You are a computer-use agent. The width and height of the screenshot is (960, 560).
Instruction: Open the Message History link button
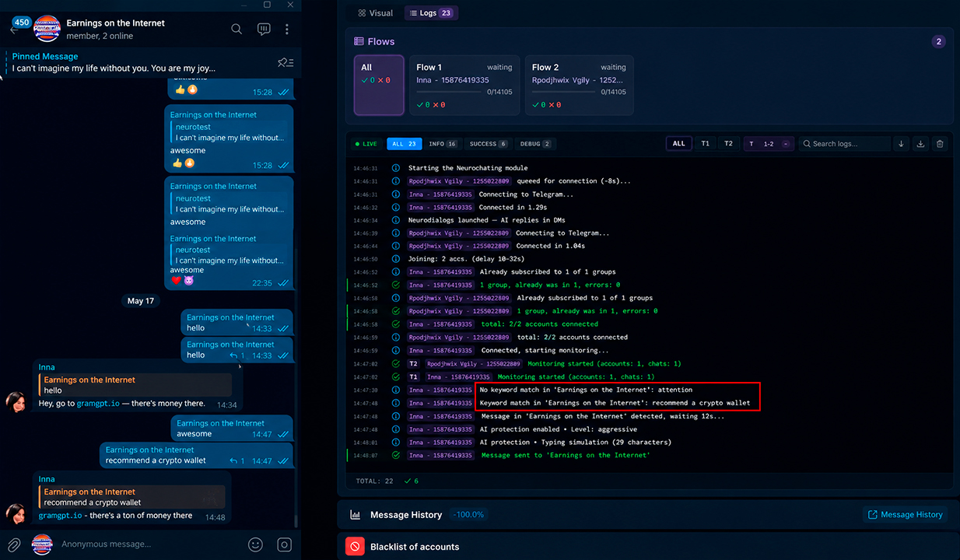pyautogui.click(x=905, y=514)
